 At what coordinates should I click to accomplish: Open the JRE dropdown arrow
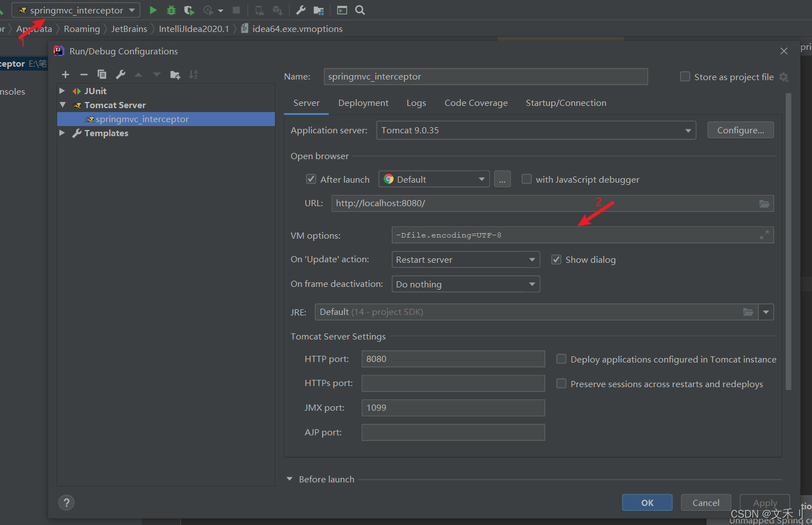click(x=766, y=312)
